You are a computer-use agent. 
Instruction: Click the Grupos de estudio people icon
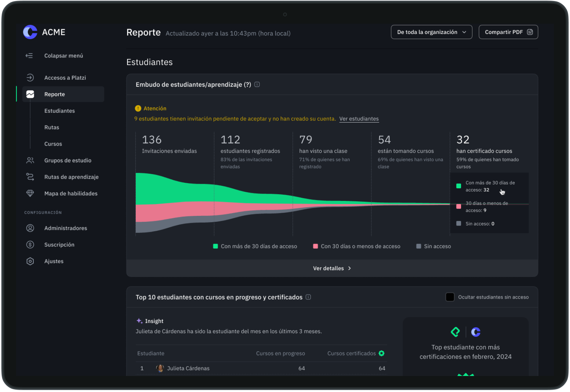click(30, 160)
